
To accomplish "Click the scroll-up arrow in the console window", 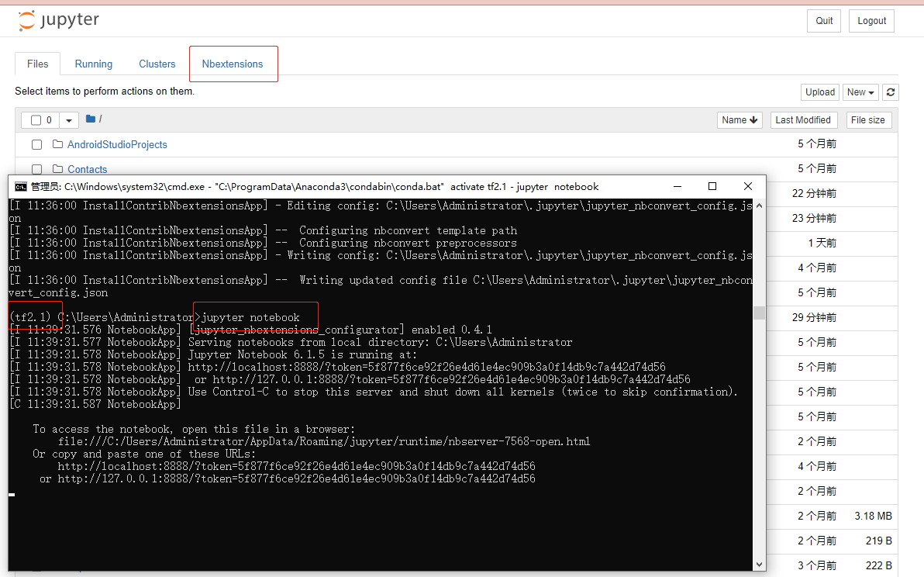I will pos(758,206).
